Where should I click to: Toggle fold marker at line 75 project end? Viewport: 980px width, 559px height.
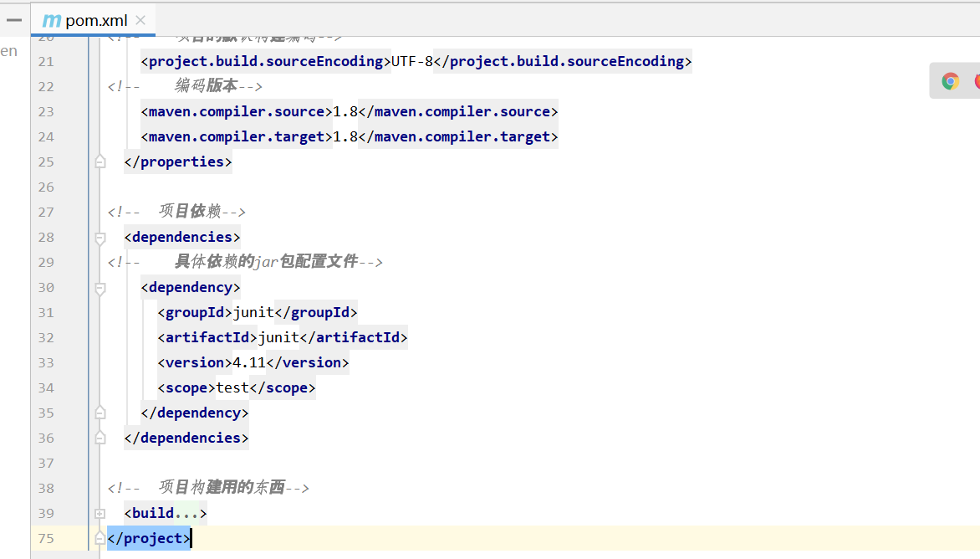(x=100, y=538)
